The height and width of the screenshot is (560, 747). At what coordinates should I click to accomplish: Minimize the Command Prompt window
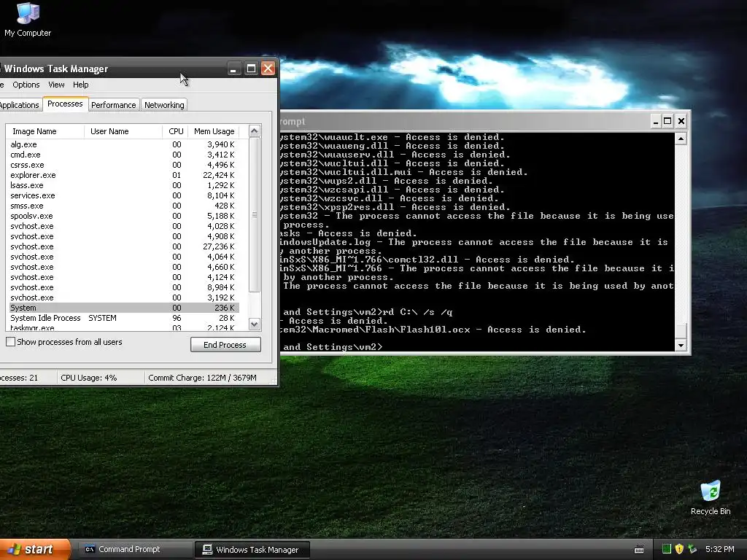click(x=656, y=122)
